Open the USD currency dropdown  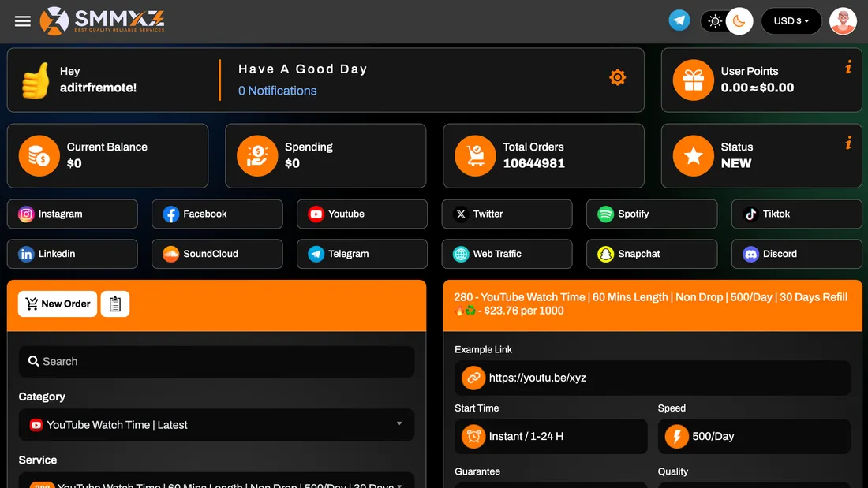(x=791, y=20)
